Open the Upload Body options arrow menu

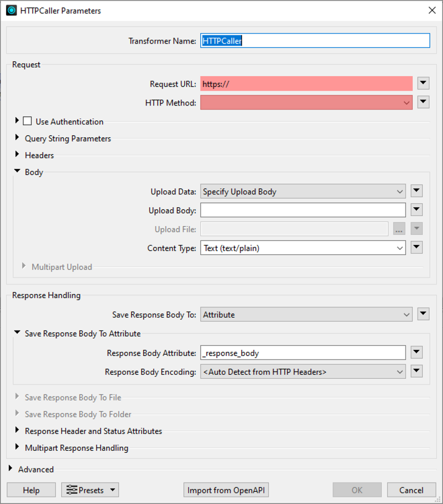(417, 210)
